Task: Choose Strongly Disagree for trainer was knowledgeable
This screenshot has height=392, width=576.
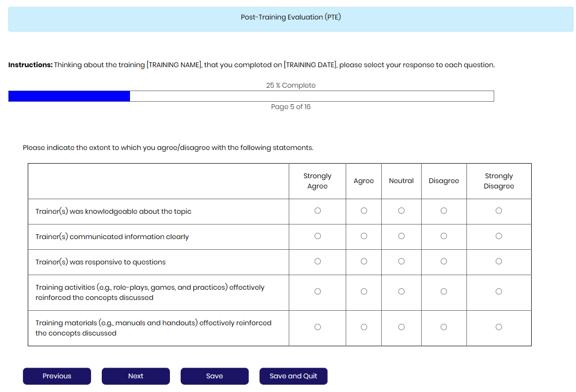Action: [499, 211]
